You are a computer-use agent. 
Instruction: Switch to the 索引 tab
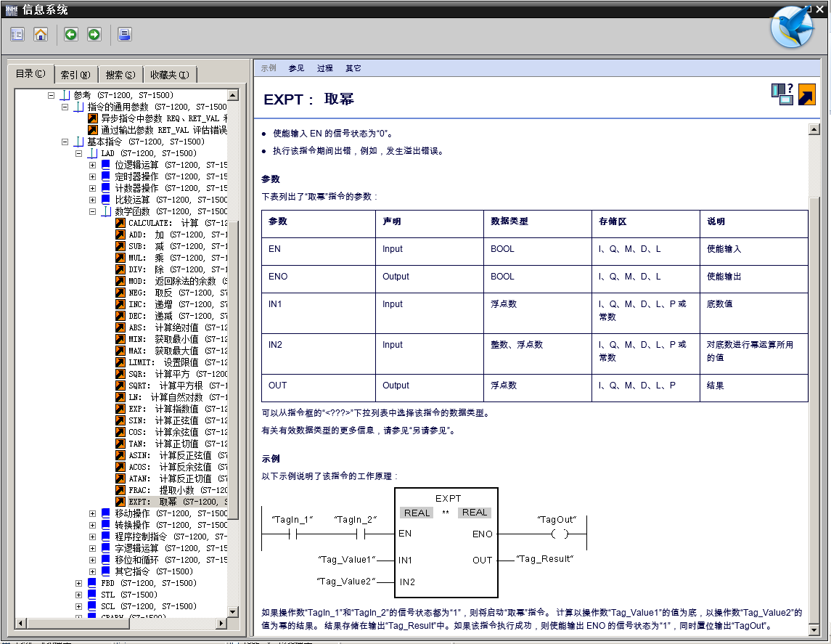point(75,75)
